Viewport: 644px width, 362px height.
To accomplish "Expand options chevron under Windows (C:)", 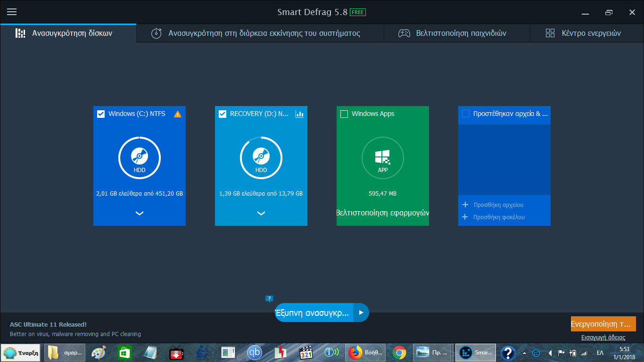I will (x=140, y=213).
